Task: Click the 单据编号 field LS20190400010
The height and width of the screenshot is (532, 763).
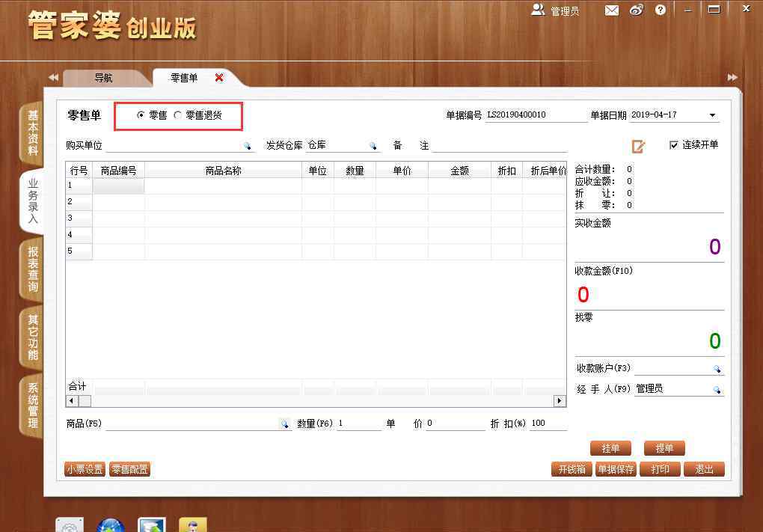Action: click(x=536, y=115)
